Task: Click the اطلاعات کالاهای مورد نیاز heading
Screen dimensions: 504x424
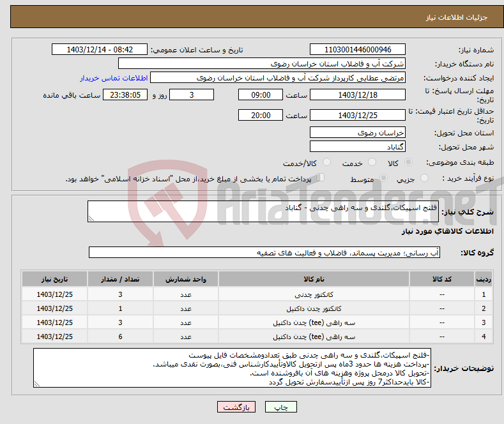Action: [447, 231]
